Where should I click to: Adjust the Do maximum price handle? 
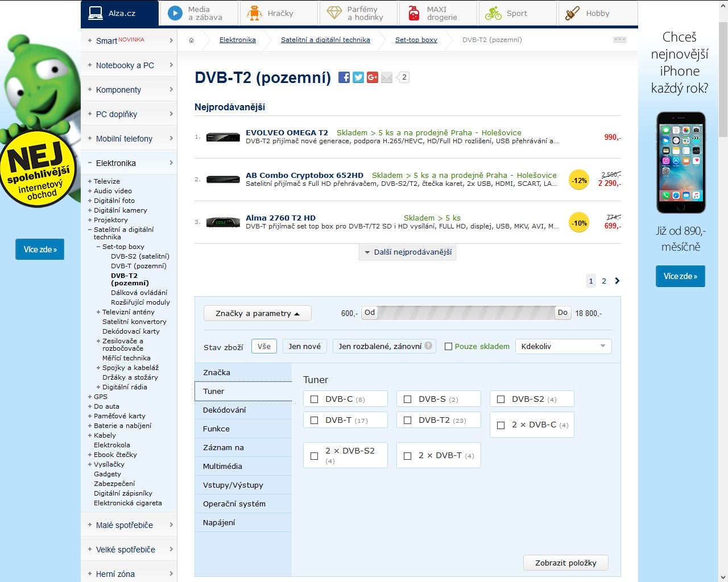click(562, 313)
